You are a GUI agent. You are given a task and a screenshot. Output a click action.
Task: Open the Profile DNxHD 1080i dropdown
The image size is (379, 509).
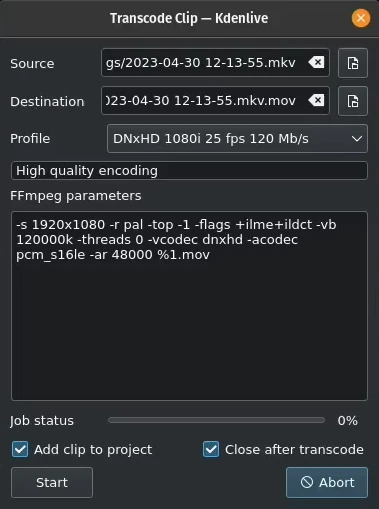click(237, 139)
